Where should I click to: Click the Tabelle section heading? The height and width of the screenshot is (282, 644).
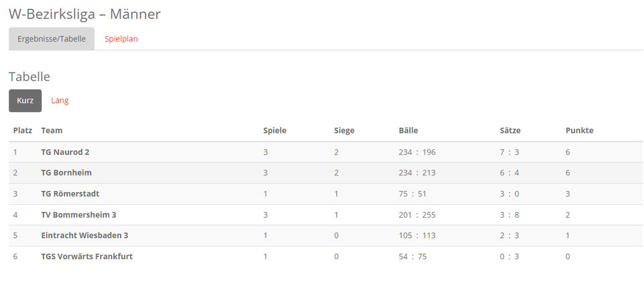[30, 76]
